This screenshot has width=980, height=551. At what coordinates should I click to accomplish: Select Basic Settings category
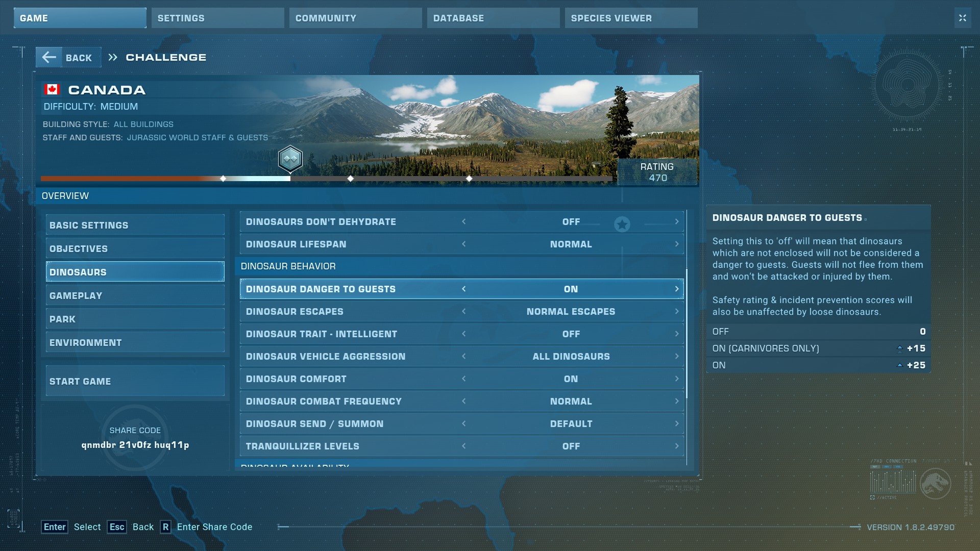[135, 225]
